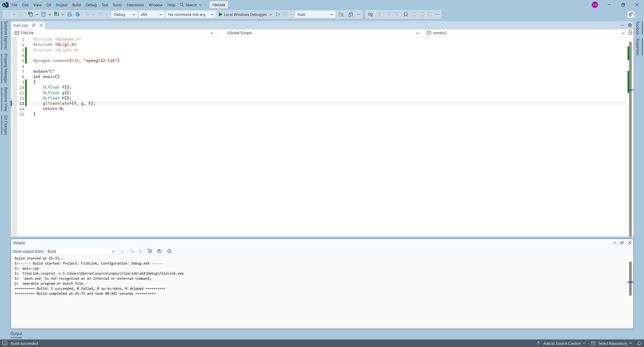Click the comment-out selected lines icon
The width and height of the screenshot is (644, 347).
point(388,14)
